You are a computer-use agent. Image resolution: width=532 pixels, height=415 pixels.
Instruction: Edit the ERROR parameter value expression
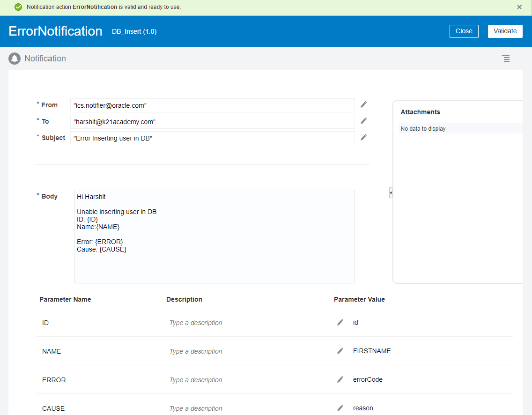[340, 379]
